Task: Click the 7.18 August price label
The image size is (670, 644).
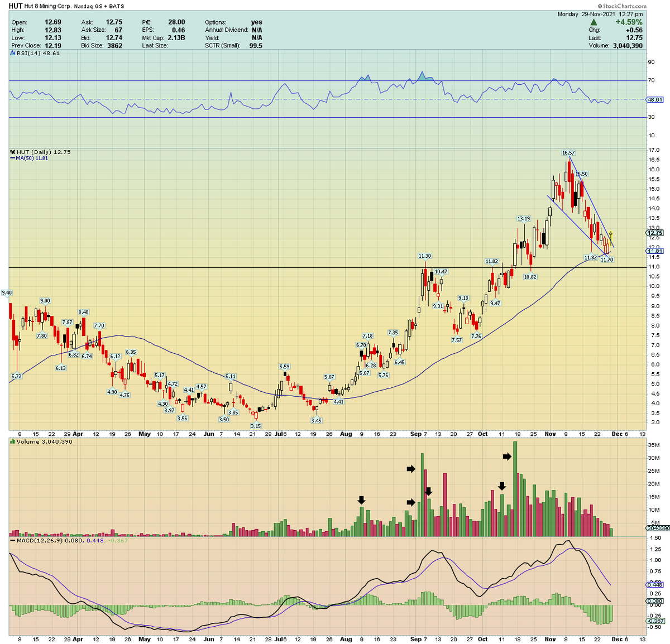Action: [367, 336]
